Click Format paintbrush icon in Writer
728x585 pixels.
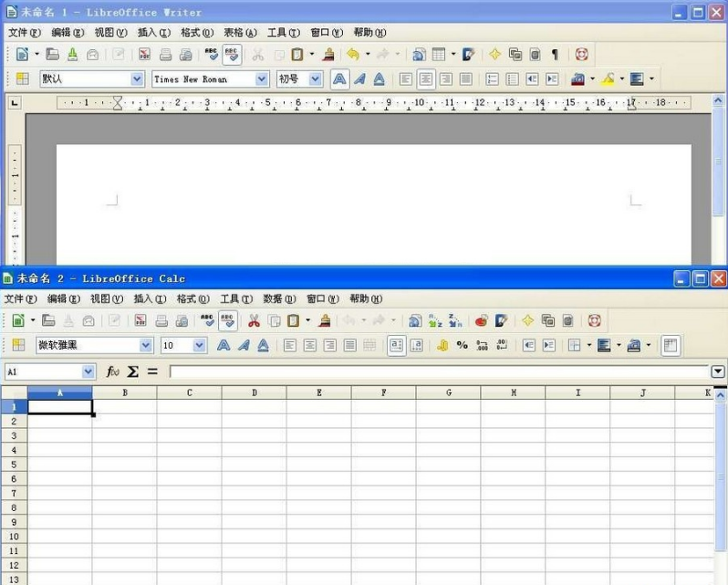coord(328,55)
